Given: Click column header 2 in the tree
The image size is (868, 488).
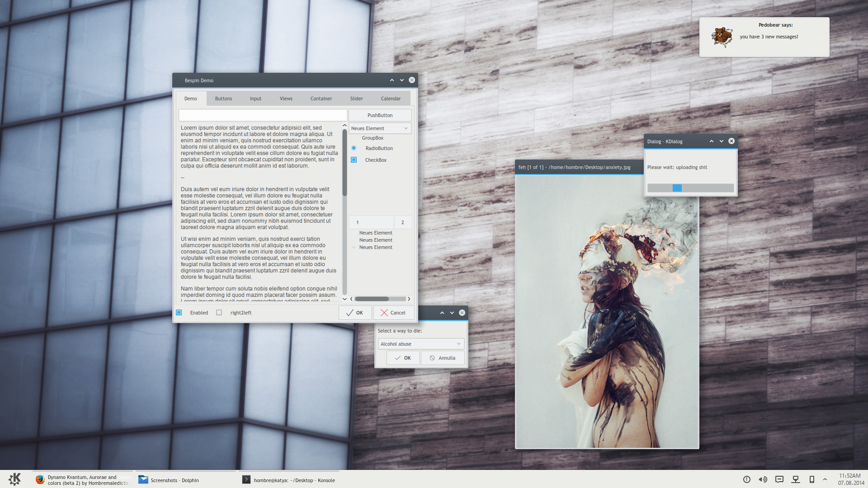Looking at the screenshot, I should pyautogui.click(x=403, y=222).
